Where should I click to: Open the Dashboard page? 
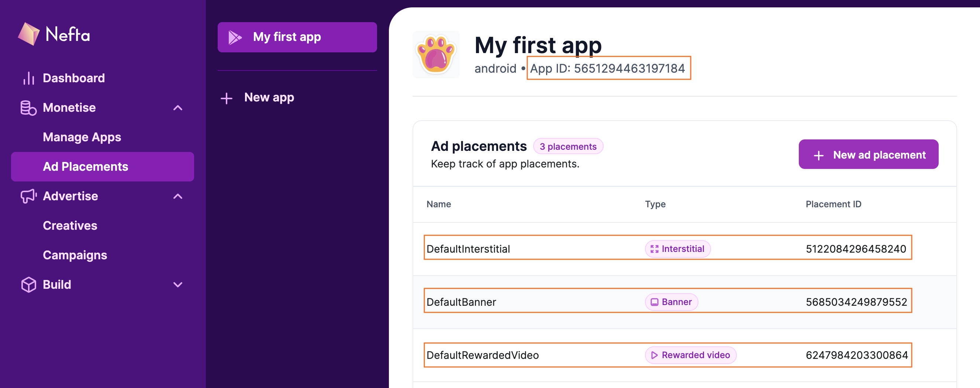tap(74, 78)
